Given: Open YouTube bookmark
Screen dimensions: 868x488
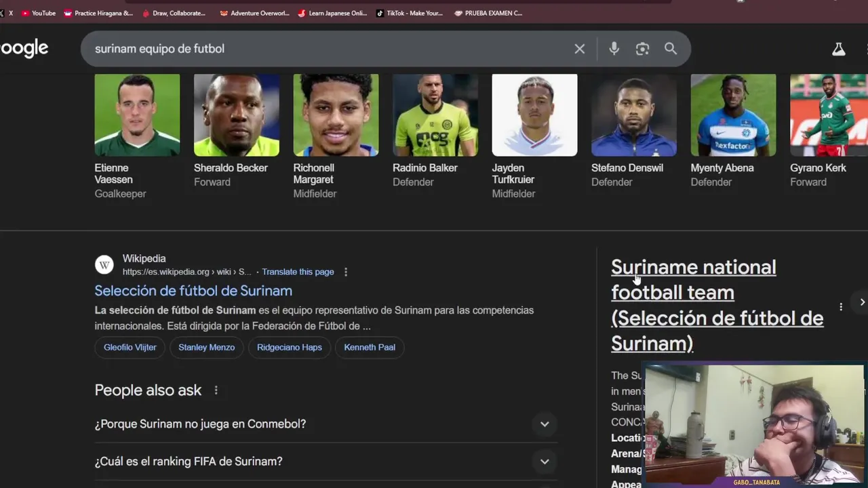Looking at the screenshot, I should pyautogui.click(x=39, y=13).
